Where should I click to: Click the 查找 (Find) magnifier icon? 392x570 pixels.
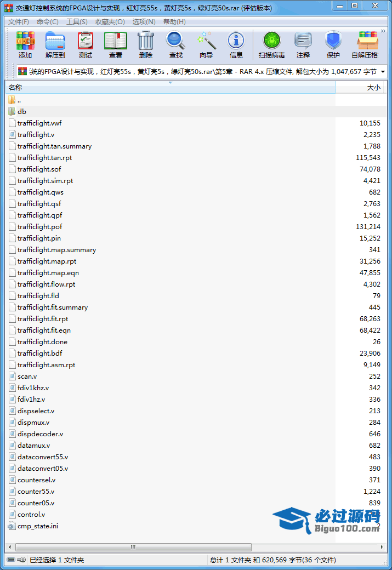click(x=176, y=45)
